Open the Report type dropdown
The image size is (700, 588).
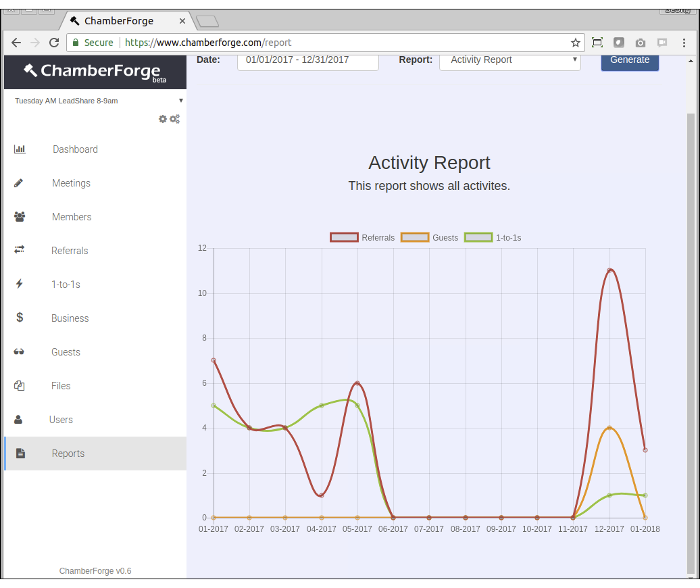[x=510, y=60]
